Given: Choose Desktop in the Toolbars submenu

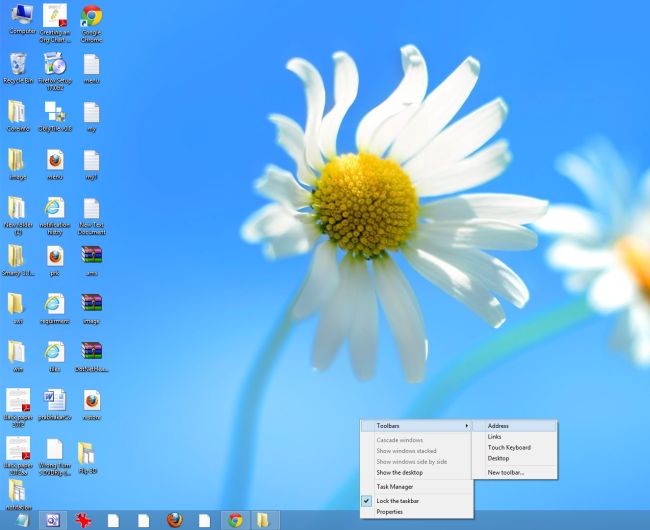Looking at the screenshot, I should [515, 458].
